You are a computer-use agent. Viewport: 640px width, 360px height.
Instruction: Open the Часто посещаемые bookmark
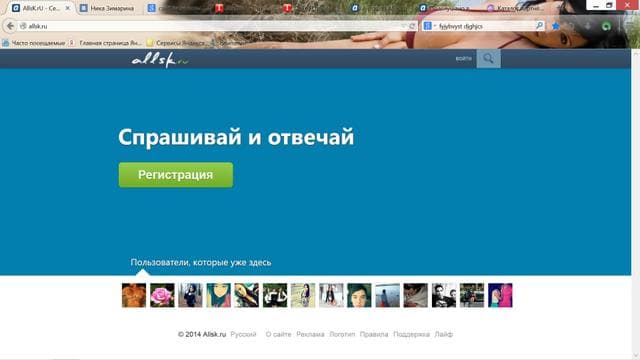tap(34, 43)
